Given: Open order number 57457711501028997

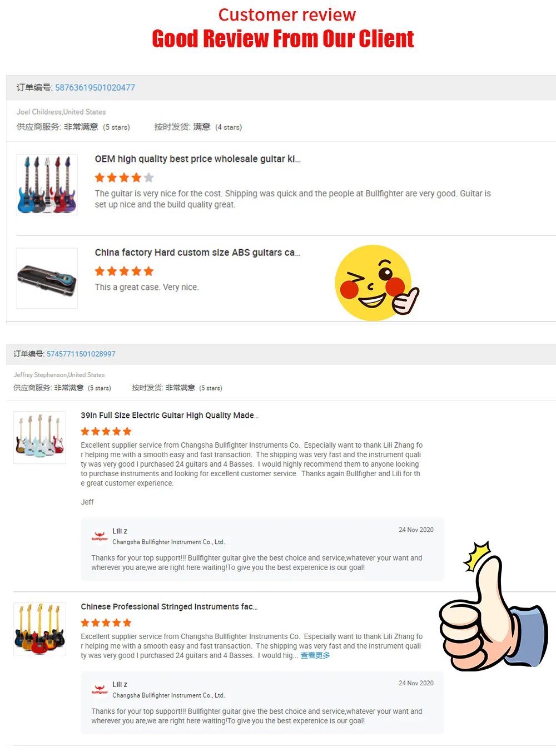Looking at the screenshot, I should pyautogui.click(x=81, y=354).
